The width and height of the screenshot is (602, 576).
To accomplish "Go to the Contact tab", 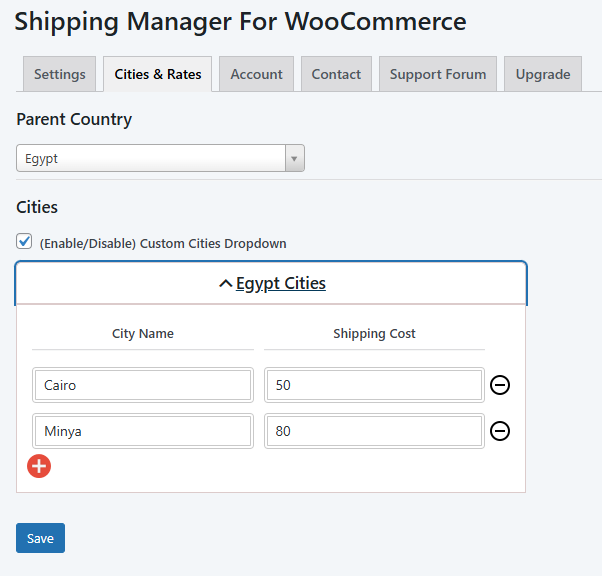I will tap(336, 74).
